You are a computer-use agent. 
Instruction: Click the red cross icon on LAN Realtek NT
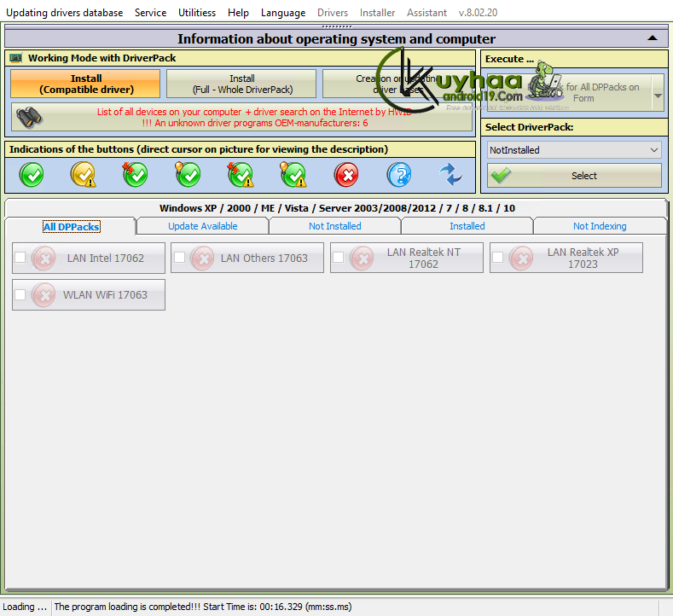362,259
